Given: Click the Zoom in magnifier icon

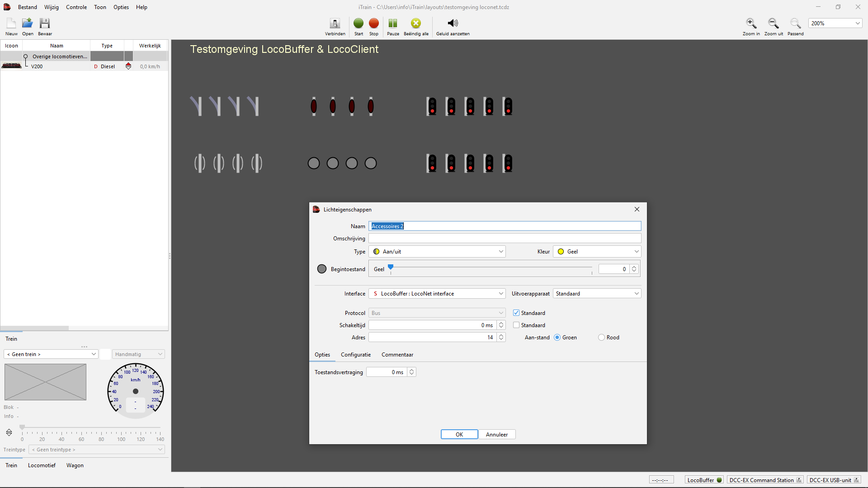Looking at the screenshot, I should tap(751, 23).
